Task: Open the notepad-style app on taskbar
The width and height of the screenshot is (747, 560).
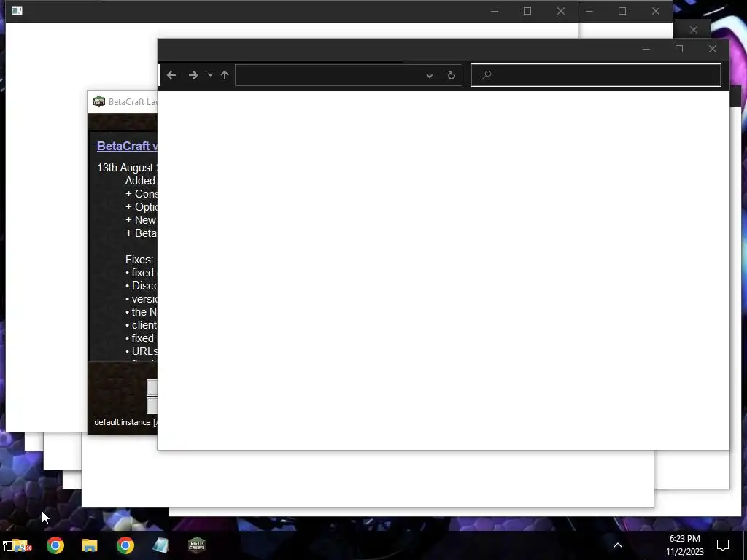Action: tap(160, 545)
